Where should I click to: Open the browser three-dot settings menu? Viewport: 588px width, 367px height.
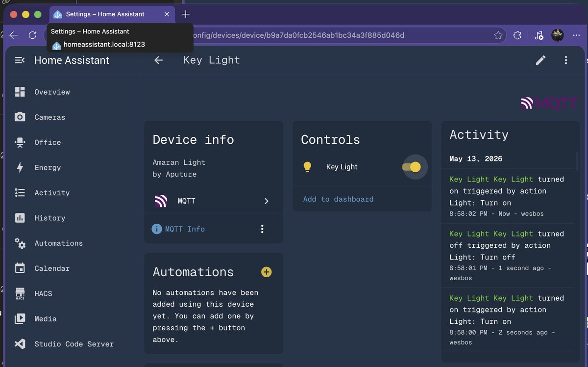(x=576, y=35)
